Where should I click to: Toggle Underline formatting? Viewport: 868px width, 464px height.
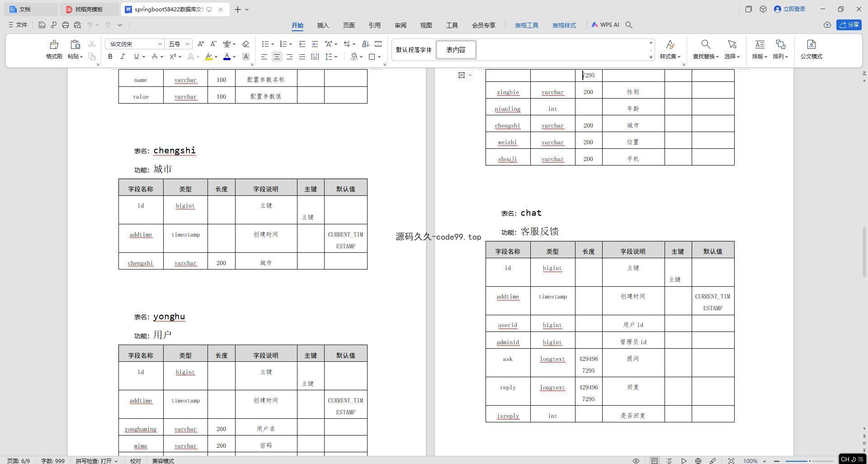click(136, 57)
